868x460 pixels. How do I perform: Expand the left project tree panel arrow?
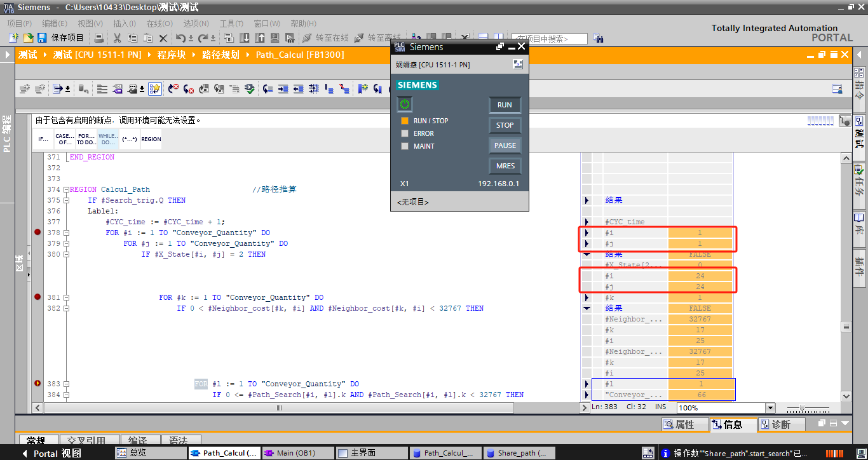pos(8,55)
